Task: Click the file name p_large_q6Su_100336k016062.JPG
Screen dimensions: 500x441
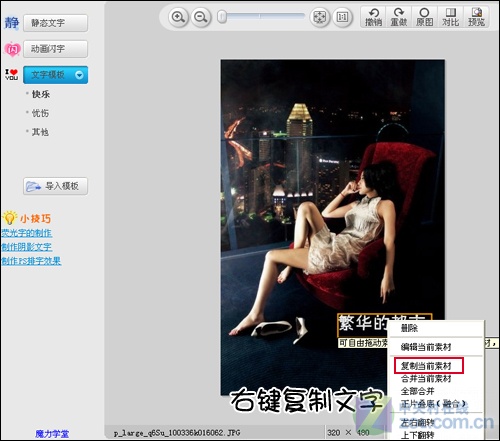Action: coord(177,433)
